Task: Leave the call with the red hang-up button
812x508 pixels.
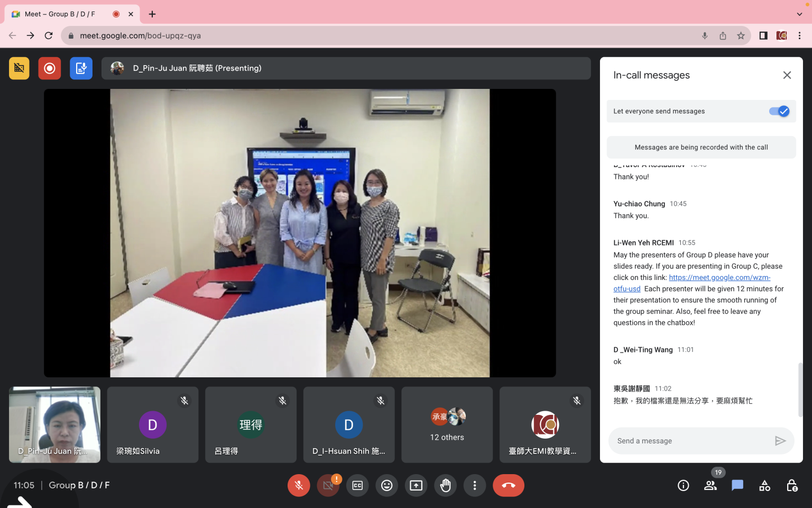Action: coord(509,485)
